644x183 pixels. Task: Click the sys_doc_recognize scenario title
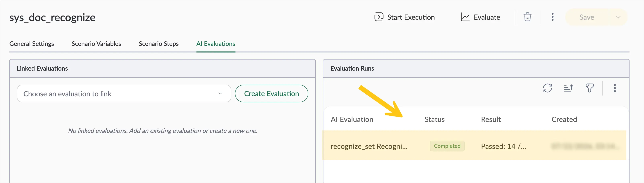point(52,17)
